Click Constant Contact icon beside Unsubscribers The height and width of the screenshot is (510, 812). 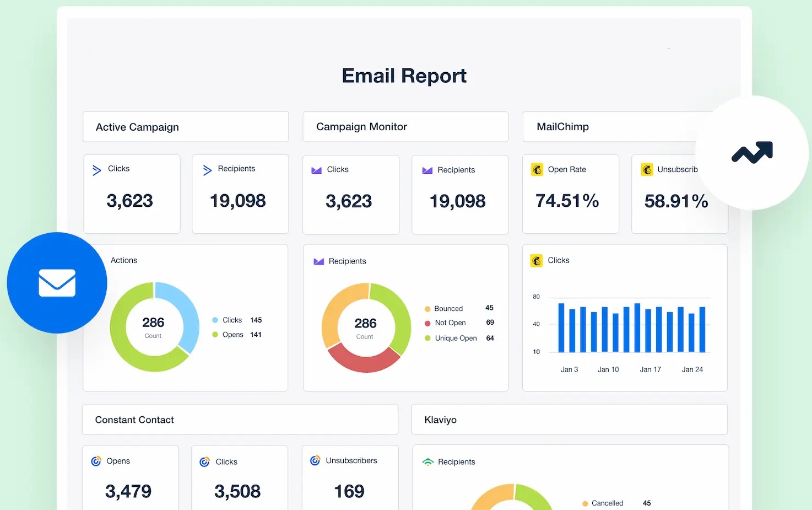315,460
